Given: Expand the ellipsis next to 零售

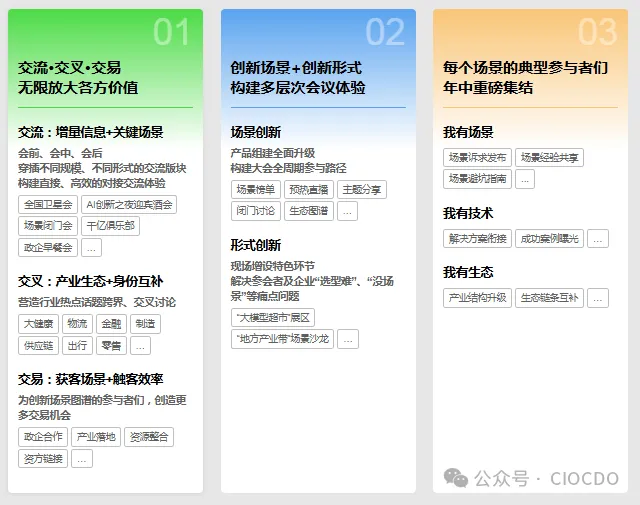Looking at the screenshot, I should (140, 345).
